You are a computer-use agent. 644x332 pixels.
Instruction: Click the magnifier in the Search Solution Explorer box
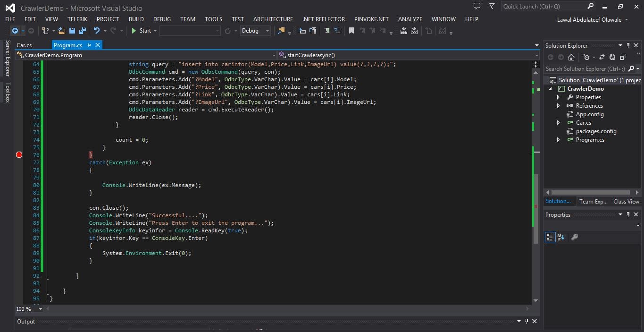tap(631, 69)
